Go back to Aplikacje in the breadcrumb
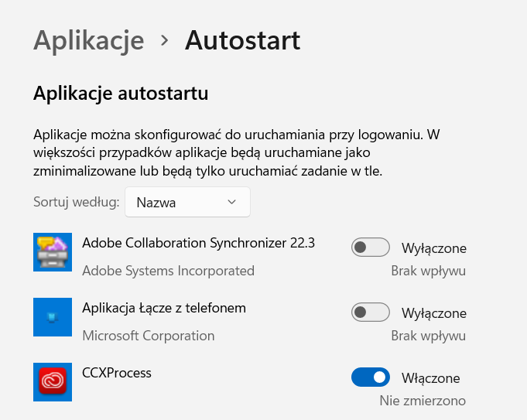The width and height of the screenshot is (527, 420). [x=89, y=39]
